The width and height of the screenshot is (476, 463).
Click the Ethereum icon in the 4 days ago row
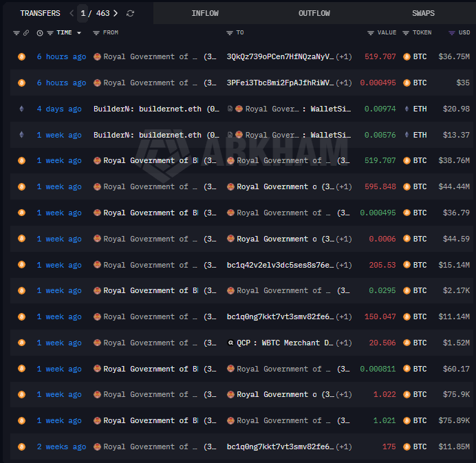click(x=21, y=109)
